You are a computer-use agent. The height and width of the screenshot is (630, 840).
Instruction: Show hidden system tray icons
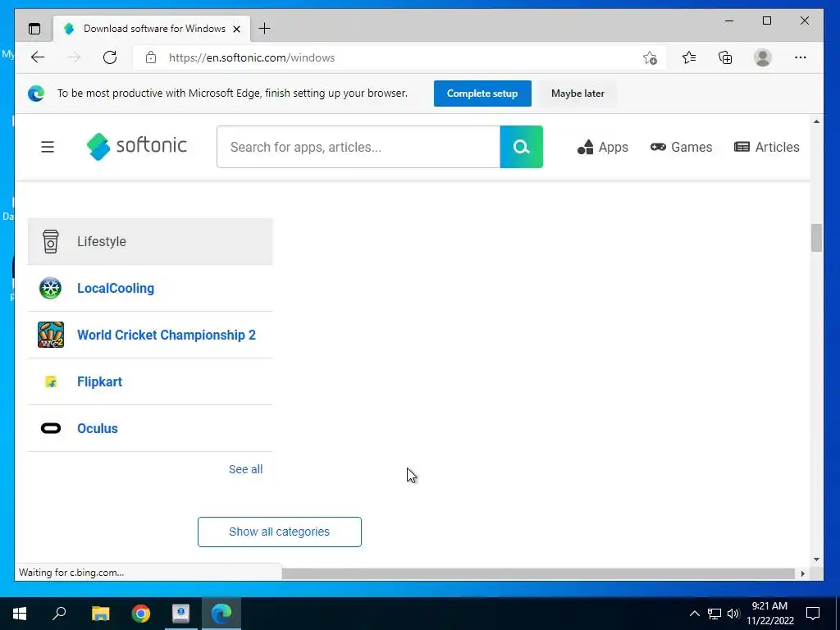(x=694, y=614)
